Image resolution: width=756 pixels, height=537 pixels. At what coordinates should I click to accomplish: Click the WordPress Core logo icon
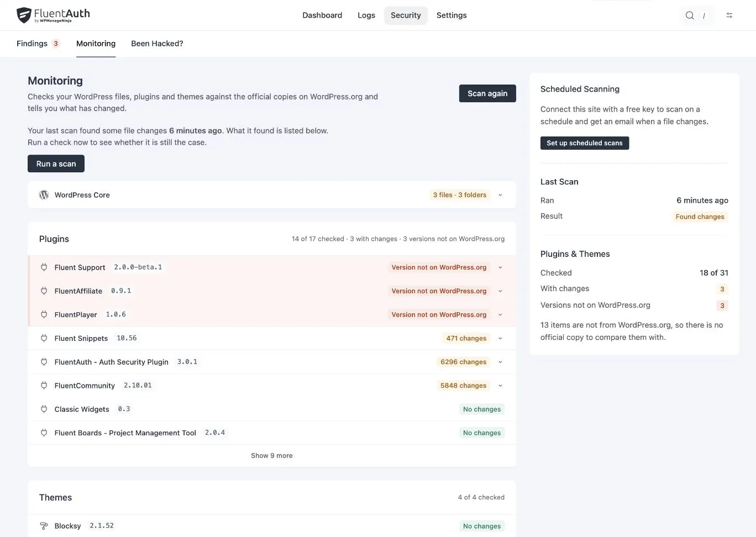click(44, 195)
